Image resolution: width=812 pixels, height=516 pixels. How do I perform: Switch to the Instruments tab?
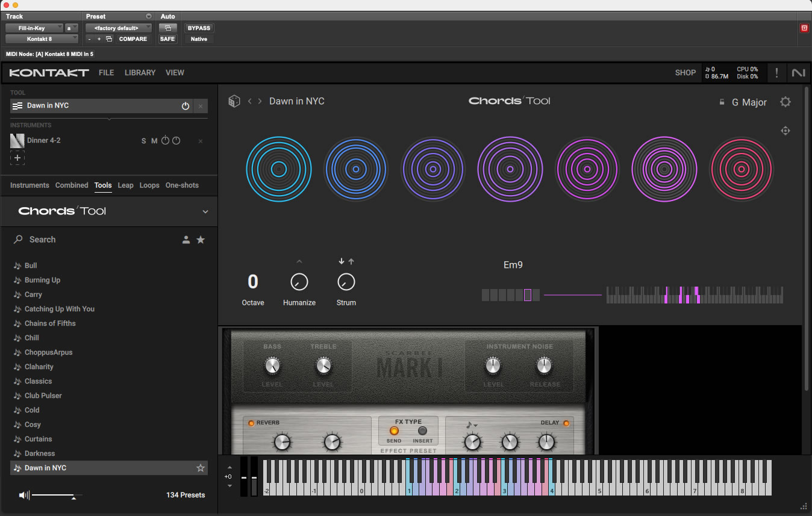[x=30, y=185]
